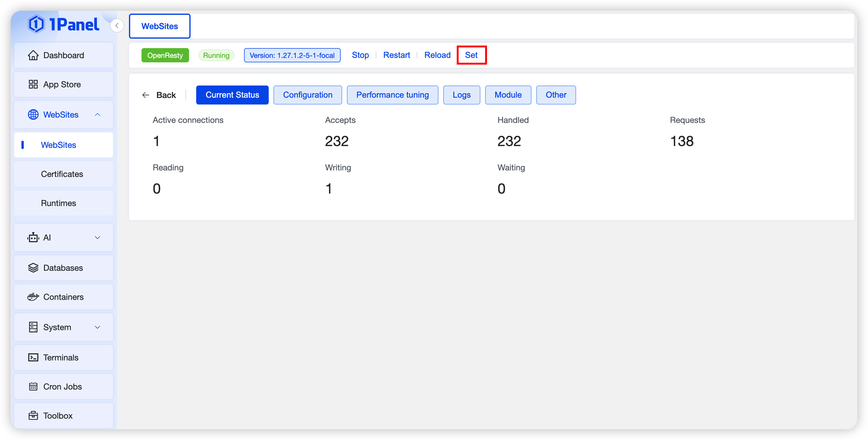Collapse the WebSites menu chevron
This screenshot has height=440, width=868.
click(x=98, y=115)
